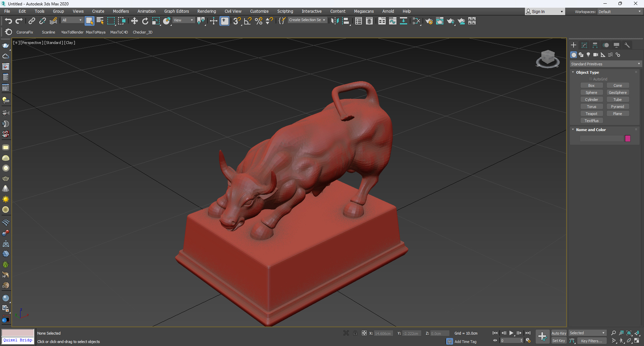Click Render Production teapot
Screen dimensions: 644x346
(x=450, y=21)
